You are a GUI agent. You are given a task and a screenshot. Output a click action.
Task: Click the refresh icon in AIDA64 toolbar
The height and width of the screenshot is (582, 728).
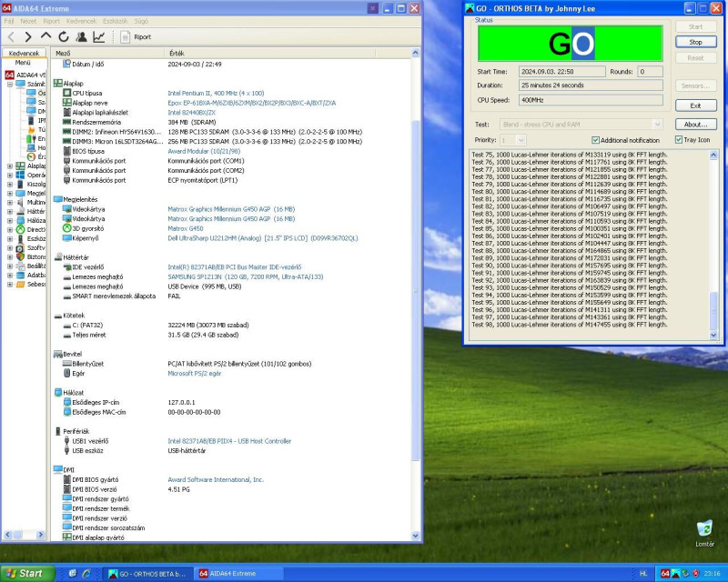[64, 37]
